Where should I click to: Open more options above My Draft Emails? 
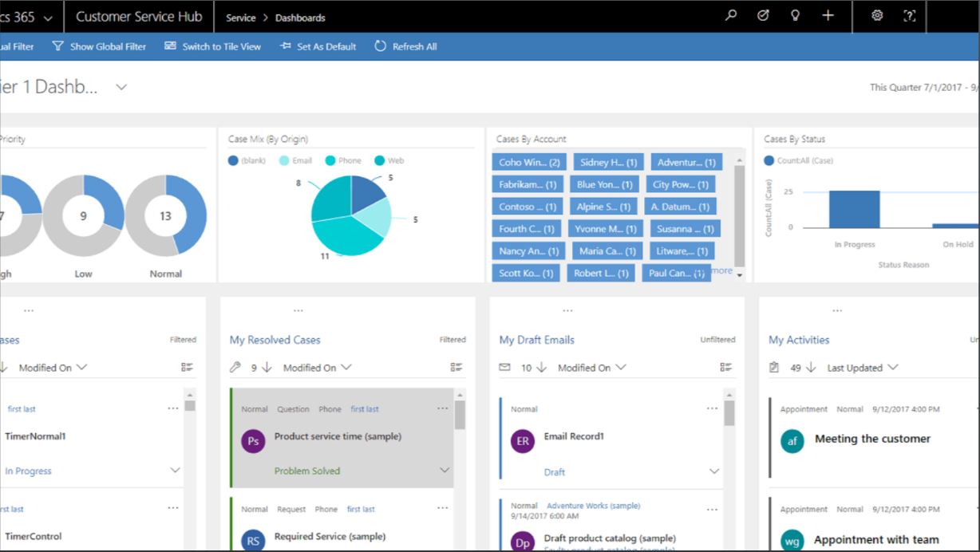(x=567, y=310)
